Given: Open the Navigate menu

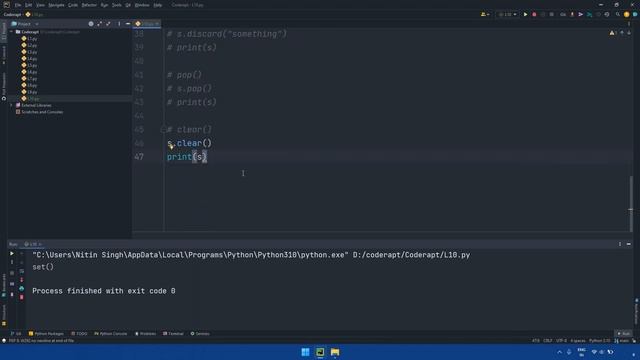Looking at the screenshot, I should click(56, 5).
